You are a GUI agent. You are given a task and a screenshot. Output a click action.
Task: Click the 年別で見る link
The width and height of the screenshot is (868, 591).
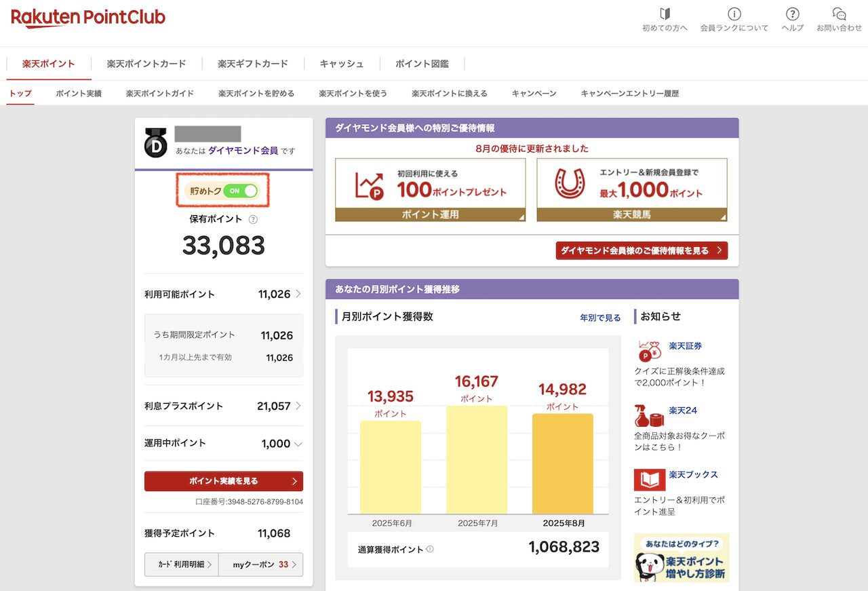[600, 318]
